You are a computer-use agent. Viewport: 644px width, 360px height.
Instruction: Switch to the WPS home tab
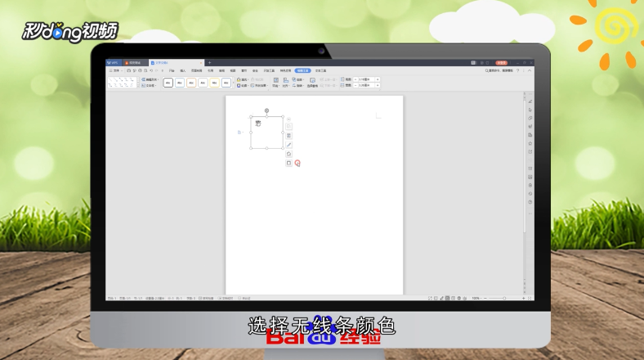[114, 63]
